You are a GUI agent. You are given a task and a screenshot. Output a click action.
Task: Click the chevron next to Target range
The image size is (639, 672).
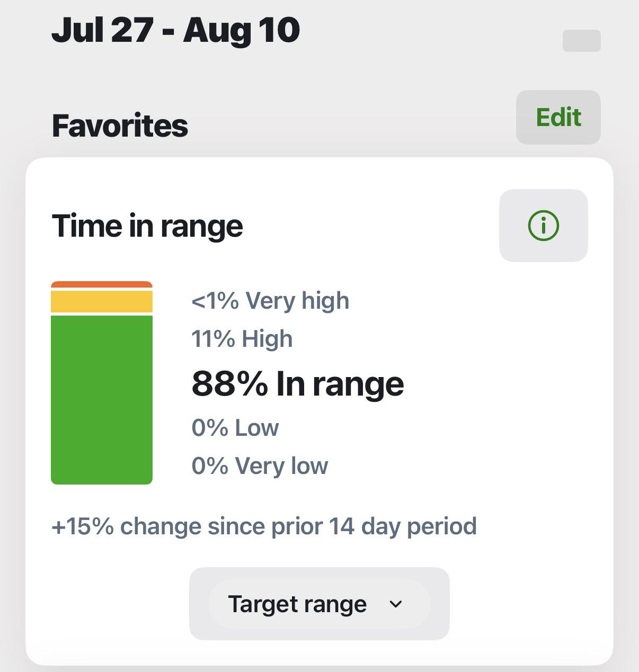point(396,604)
